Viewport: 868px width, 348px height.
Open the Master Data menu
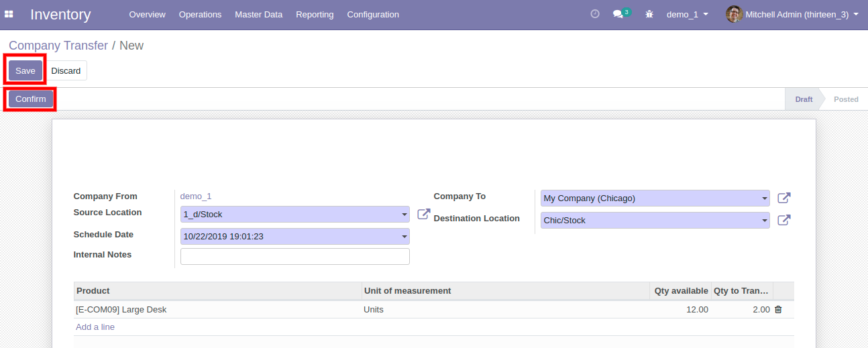point(258,14)
